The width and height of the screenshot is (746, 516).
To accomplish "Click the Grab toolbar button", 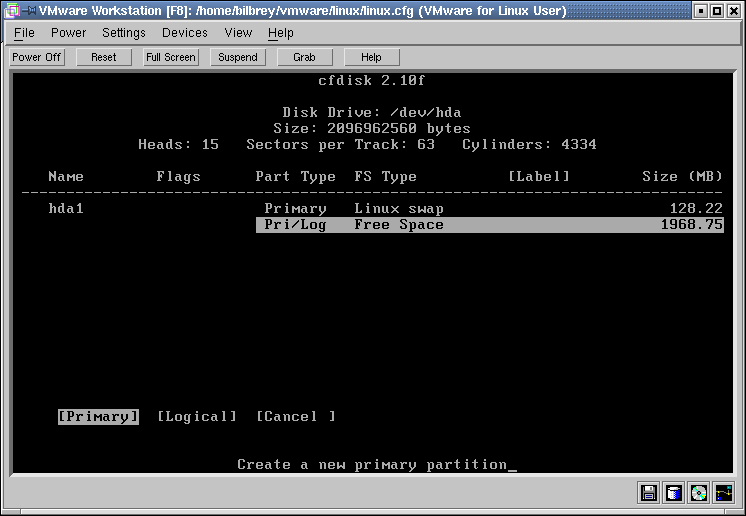I will 305,57.
